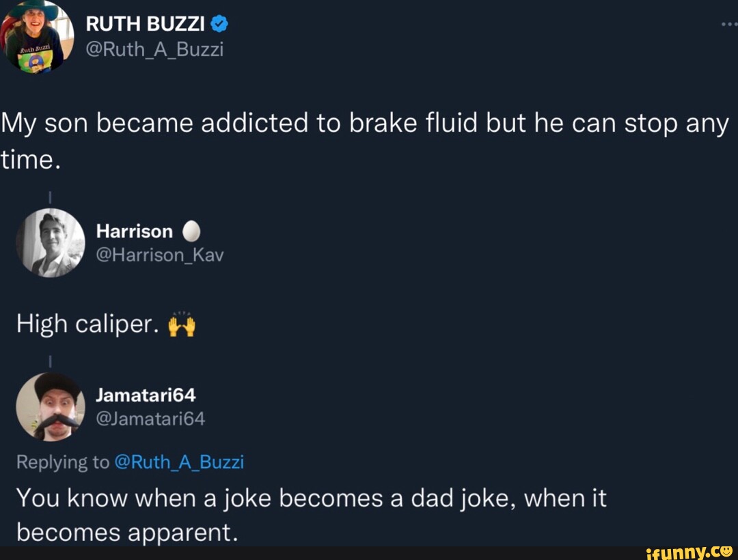The height and width of the screenshot is (560, 738).
Task: Click Jamatari64's mustache profile picture
Action: tap(50, 407)
